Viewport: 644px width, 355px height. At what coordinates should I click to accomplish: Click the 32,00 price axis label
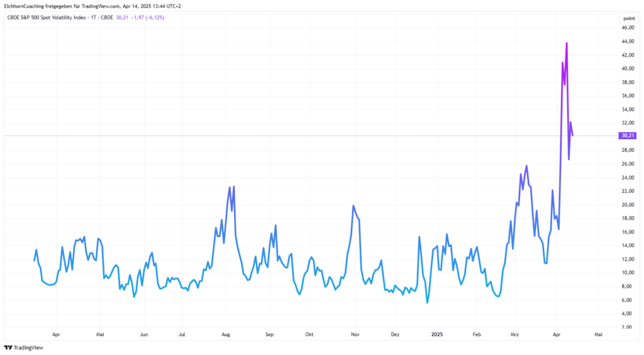pos(628,123)
